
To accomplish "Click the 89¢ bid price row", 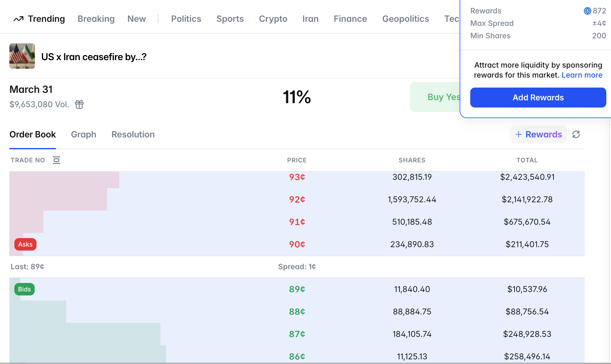I will (x=297, y=289).
